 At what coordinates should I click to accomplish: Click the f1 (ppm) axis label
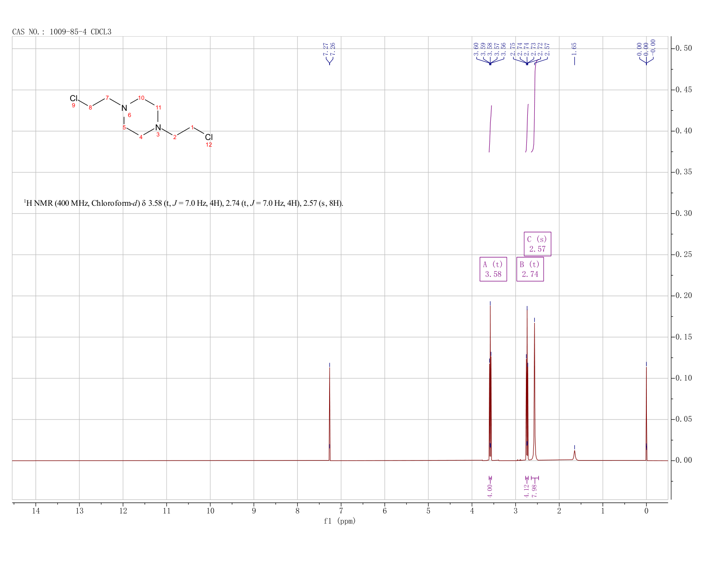click(340, 521)
